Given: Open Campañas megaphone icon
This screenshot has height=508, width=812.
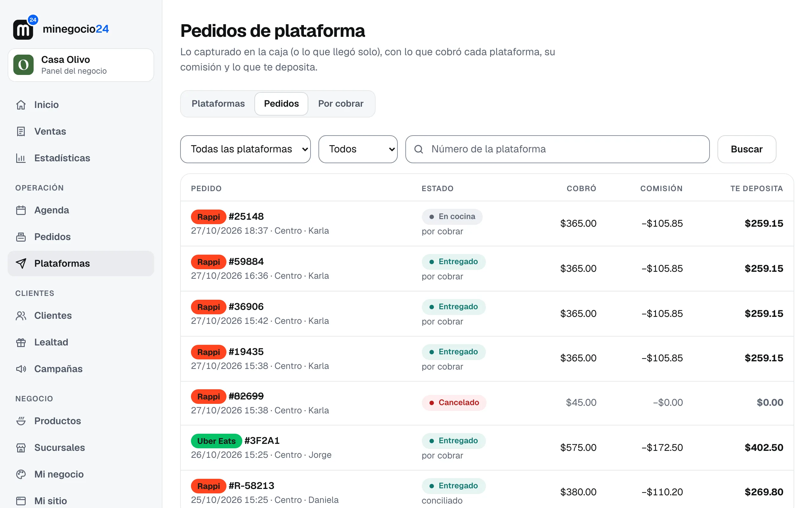Looking at the screenshot, I should (21, 369).
